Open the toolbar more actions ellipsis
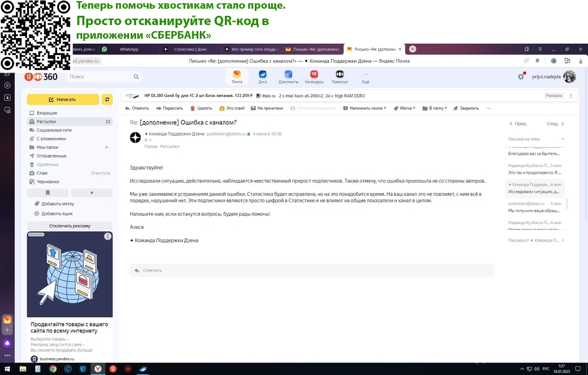This screenshot has width=588, height=375. [488, 108]
